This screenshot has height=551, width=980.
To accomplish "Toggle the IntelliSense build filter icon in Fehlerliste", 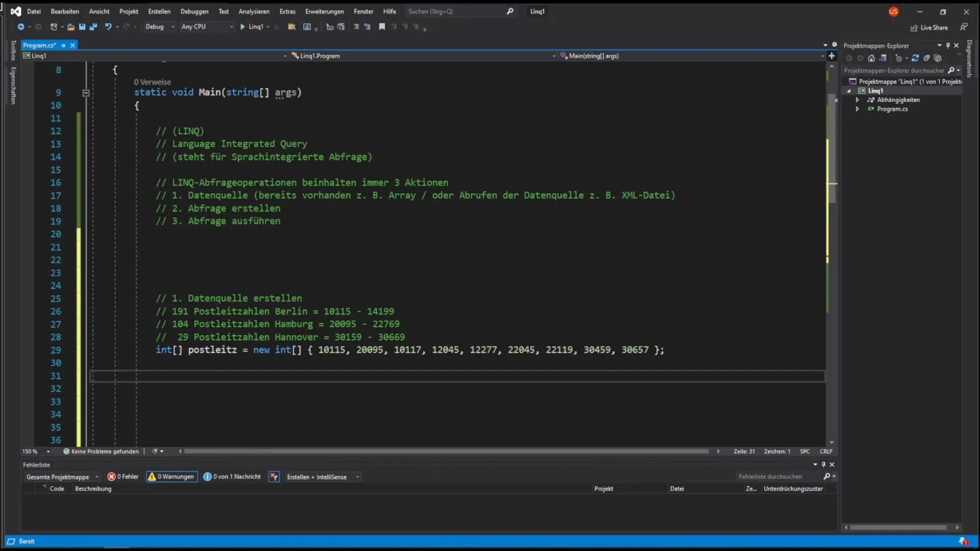I will click(x=274, y=477).
